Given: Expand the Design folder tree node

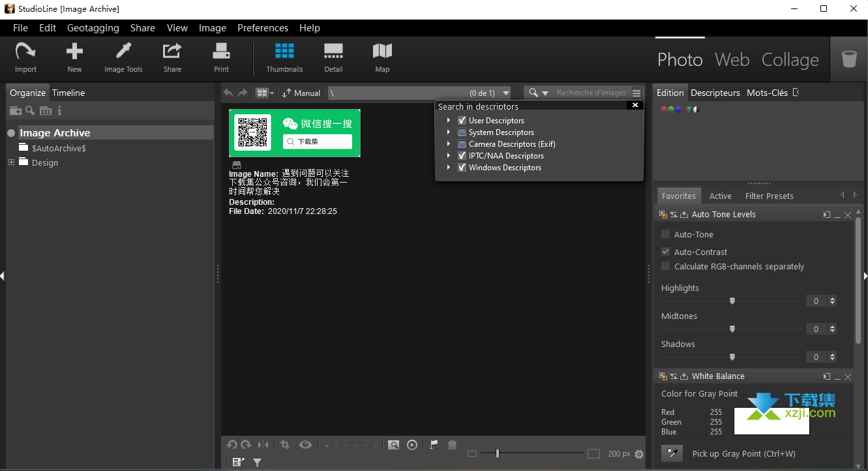Looking at the screenshot, I should pos(11,162).
